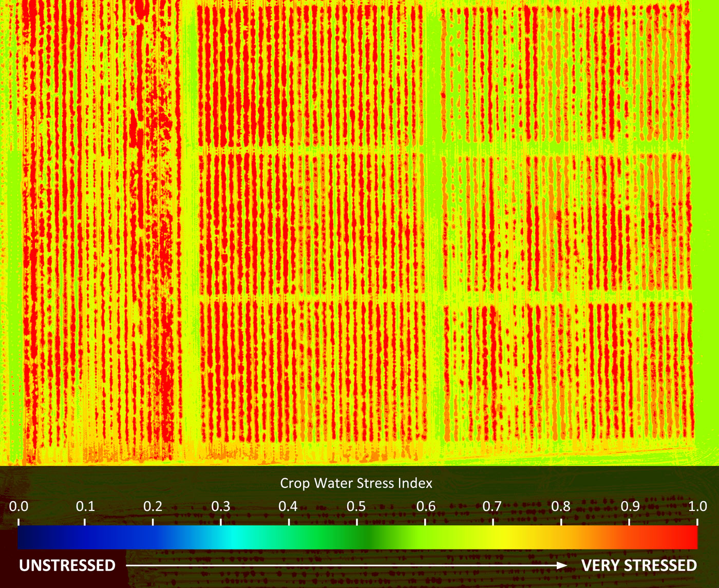
Task: Click the 0.6 tick label on the legend
Action: (426, 506)
